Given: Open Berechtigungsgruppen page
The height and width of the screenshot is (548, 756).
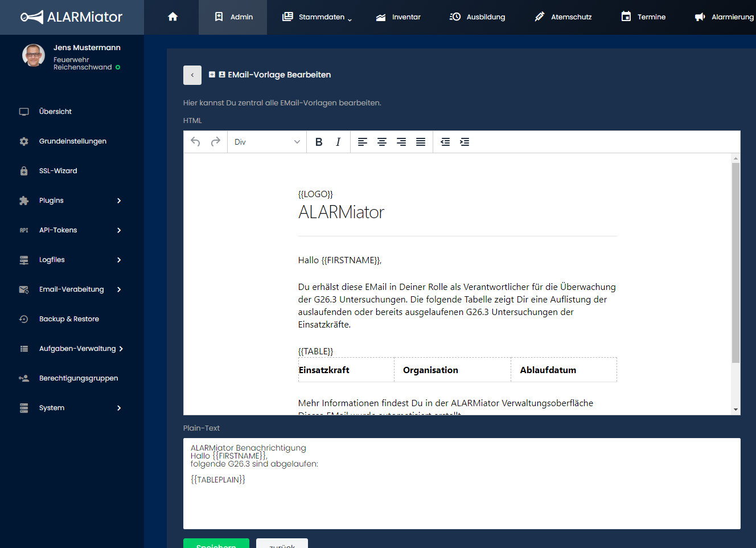Looking at the screenshot, I should (79, 378).
